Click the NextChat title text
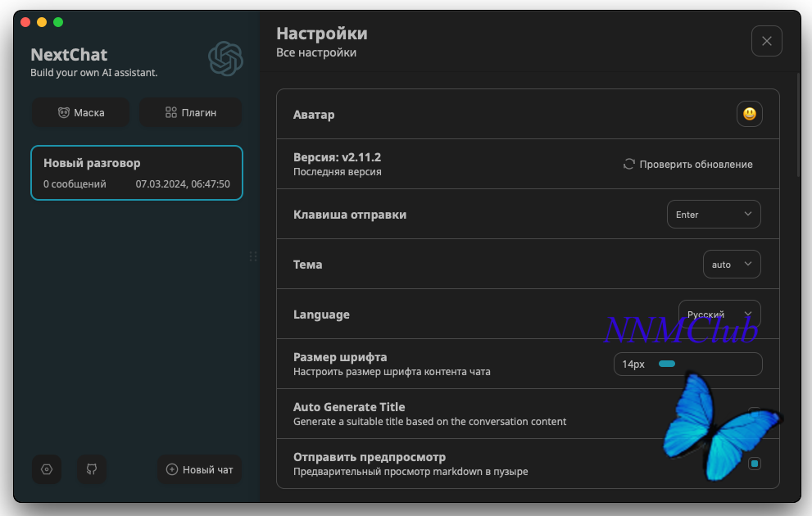 pos(69,54)
